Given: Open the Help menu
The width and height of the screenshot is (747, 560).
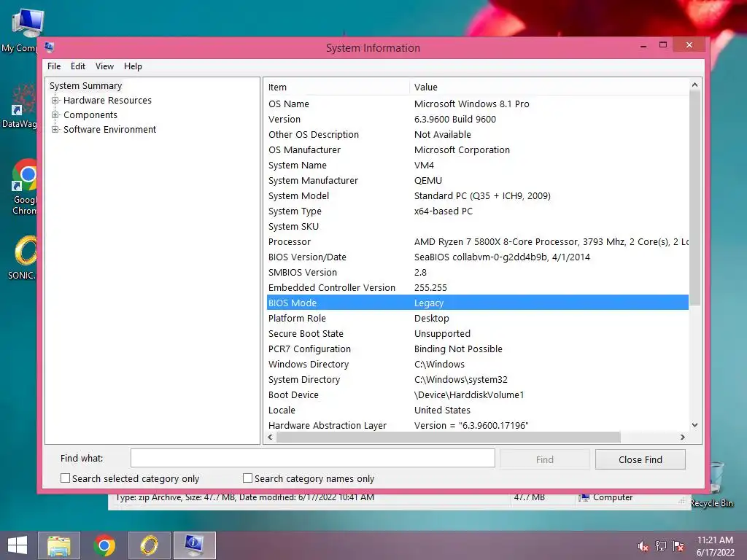Looking at the screenshot, I should (133, 66).
